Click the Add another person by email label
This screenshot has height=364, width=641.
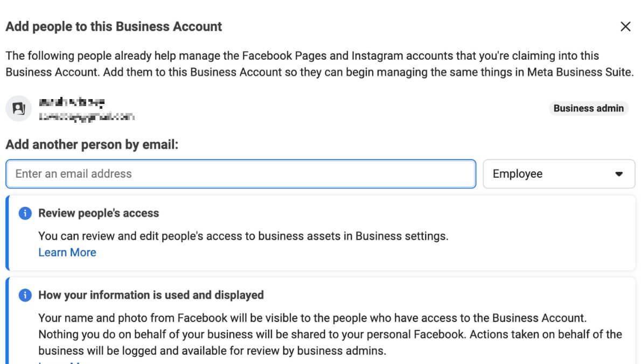click(x=92, y=145)
